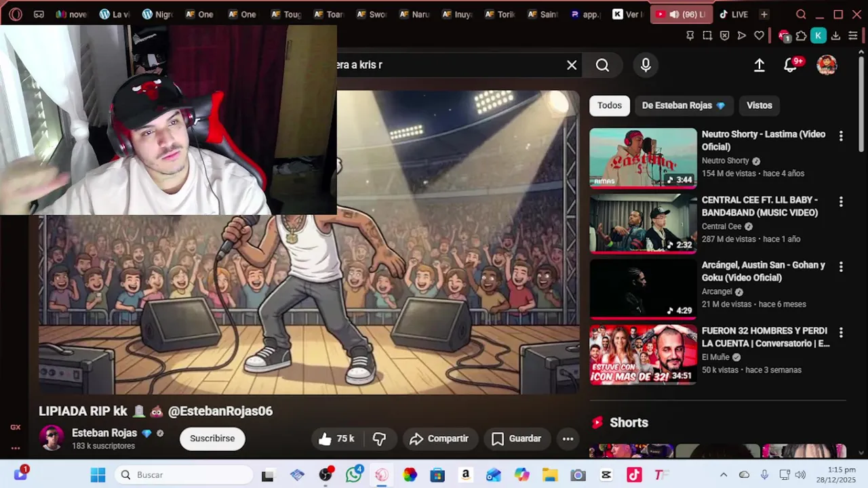
Task: Switch to the TikTok LIVE browser tab
Action: click(x=734, y=14)
